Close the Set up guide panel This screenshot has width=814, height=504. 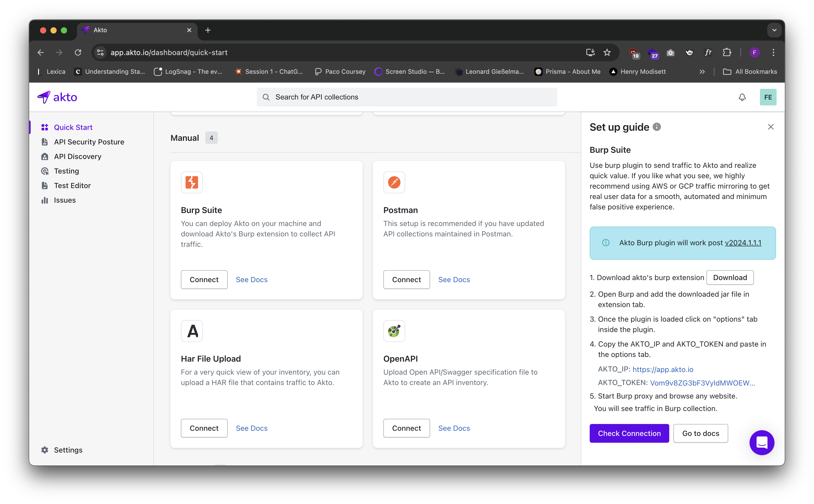click(770, 127)
